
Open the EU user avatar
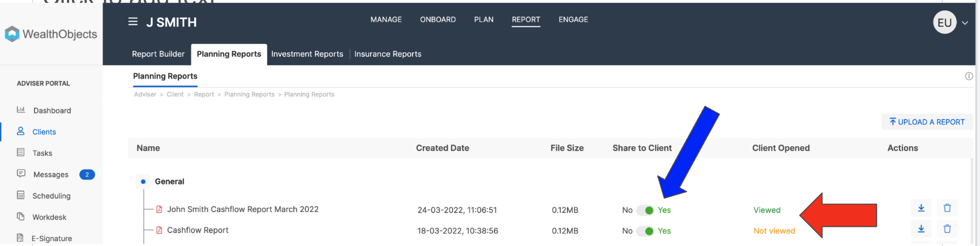[944, 22]
